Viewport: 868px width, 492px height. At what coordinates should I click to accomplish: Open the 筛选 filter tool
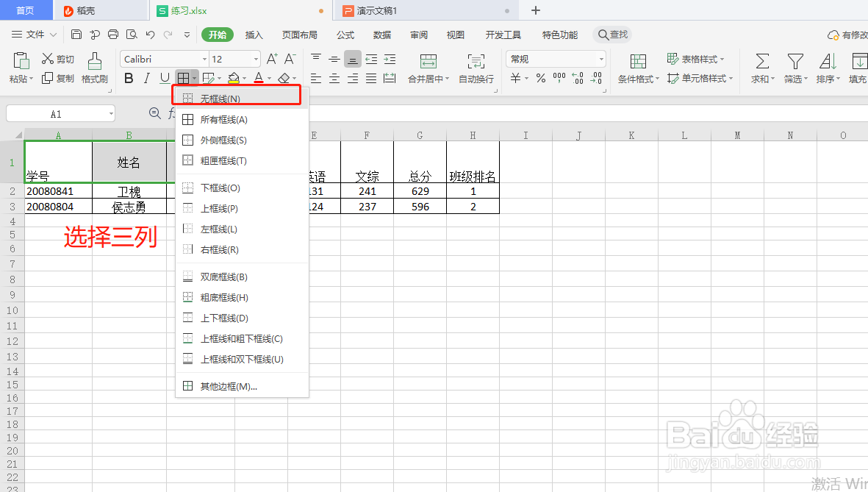tap(795, 66)
